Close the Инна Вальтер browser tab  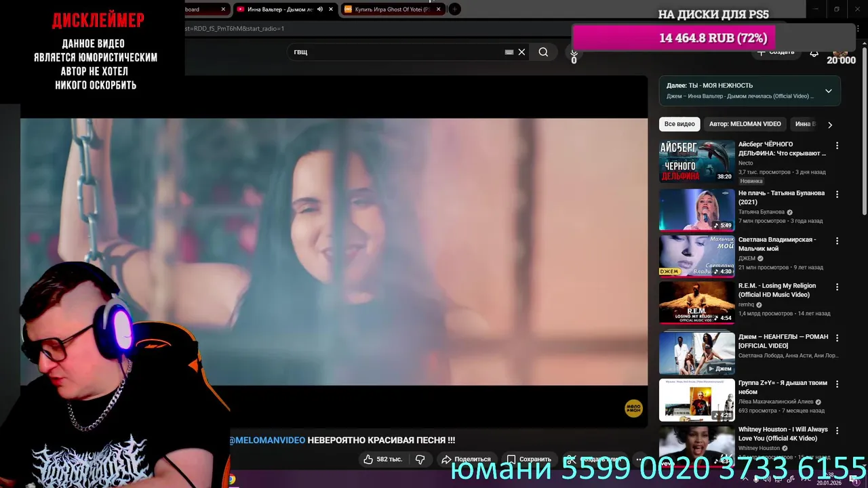(x=331, y=9)
